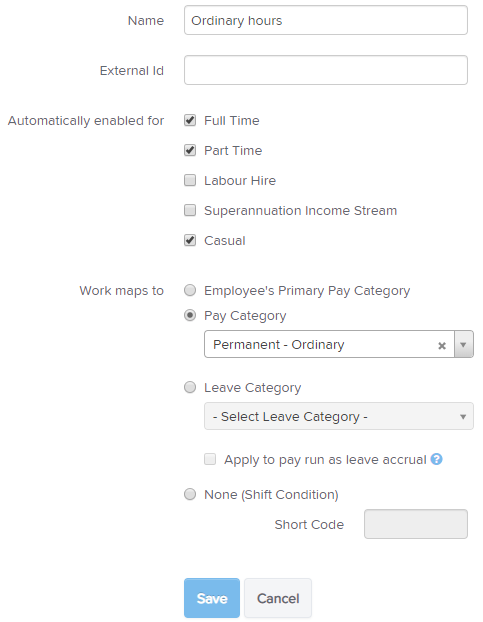This screenshot has width=483, height=622.
Task: Enable Superannuation Income Stream checkbox
Action: point(190,210)
